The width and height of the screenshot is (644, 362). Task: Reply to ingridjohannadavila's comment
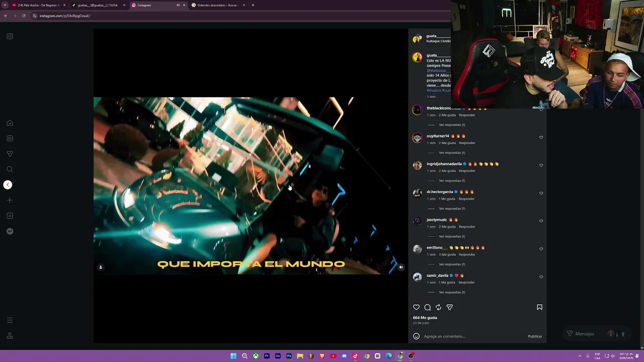point(467,171)
